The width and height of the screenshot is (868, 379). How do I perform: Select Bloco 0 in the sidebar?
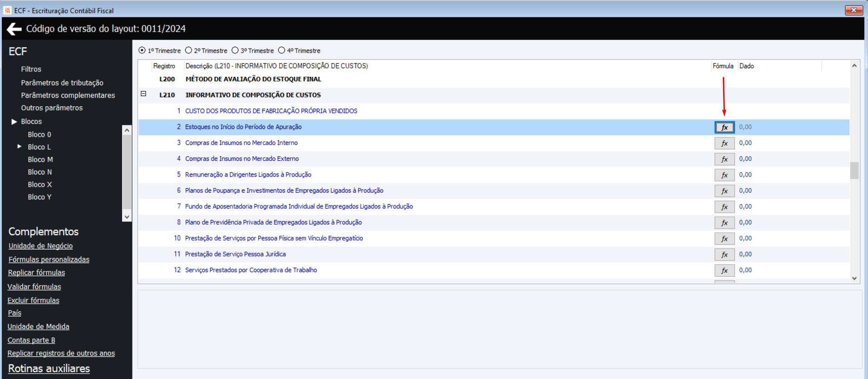click(x=39, y=135)
